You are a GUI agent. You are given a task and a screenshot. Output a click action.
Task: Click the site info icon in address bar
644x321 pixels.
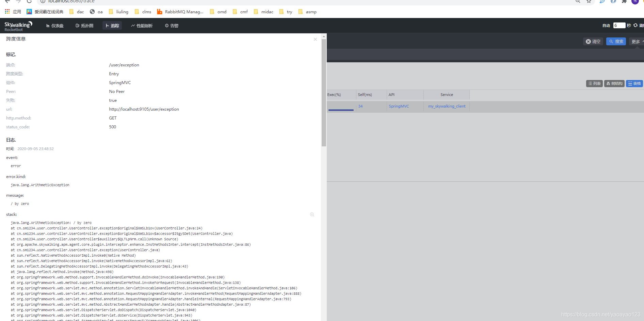[43, 1]
